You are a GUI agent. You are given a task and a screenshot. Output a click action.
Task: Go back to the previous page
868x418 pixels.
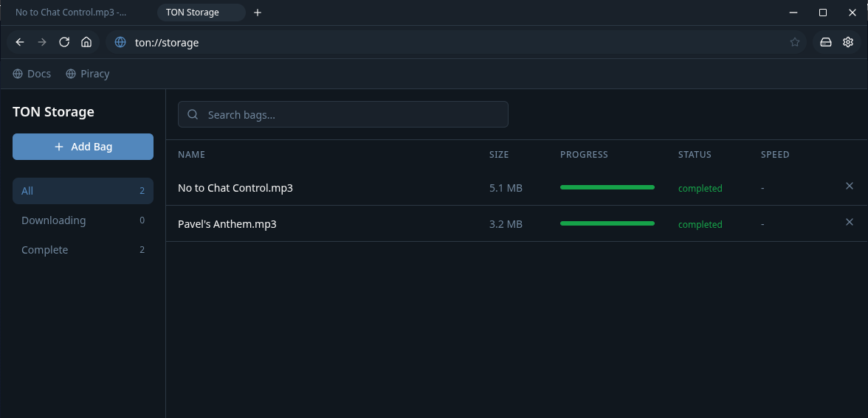click(20, 42)
